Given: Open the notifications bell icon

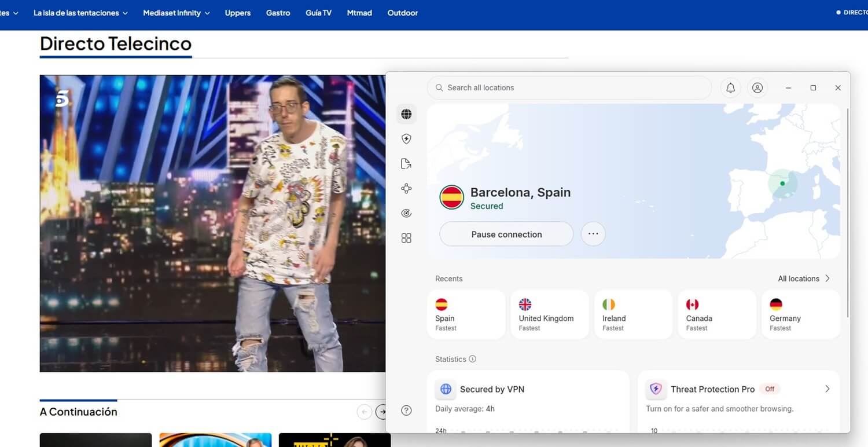Looking at the screenshot, I should point(730,88).
